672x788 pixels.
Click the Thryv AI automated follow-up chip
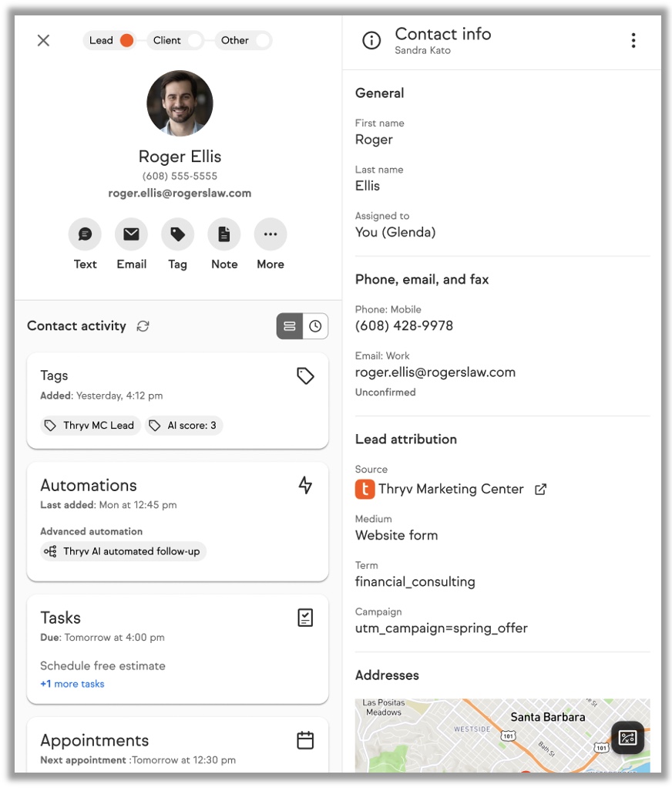coord(123,551)
